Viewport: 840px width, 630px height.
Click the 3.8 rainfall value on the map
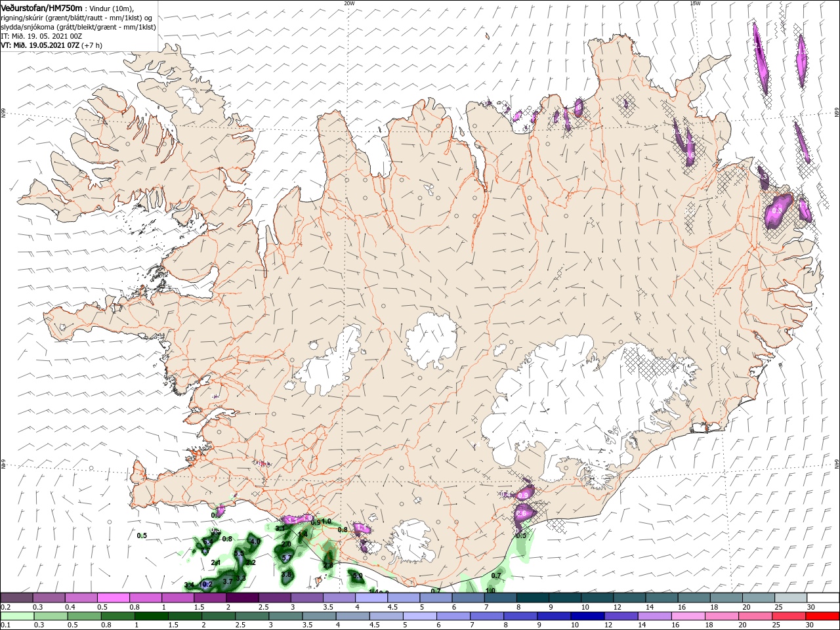[286, 574]
